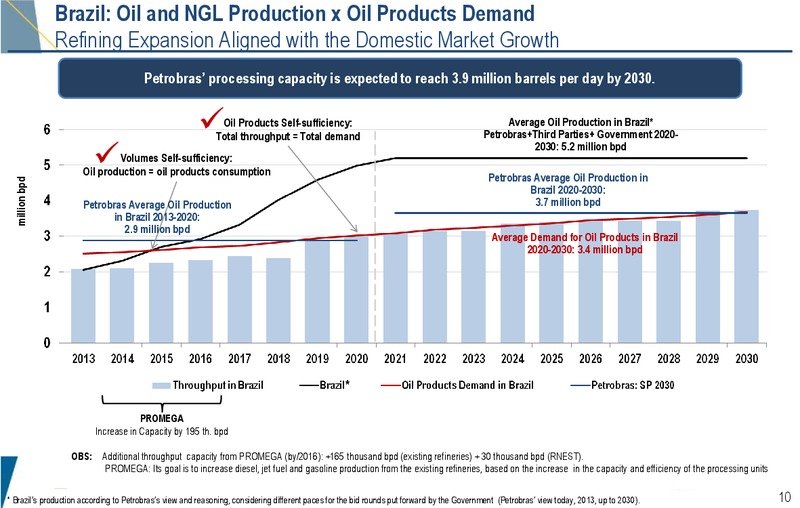
Task: Click x-axis label 2015
Action: pyautogui.click(x=161, y=359)
